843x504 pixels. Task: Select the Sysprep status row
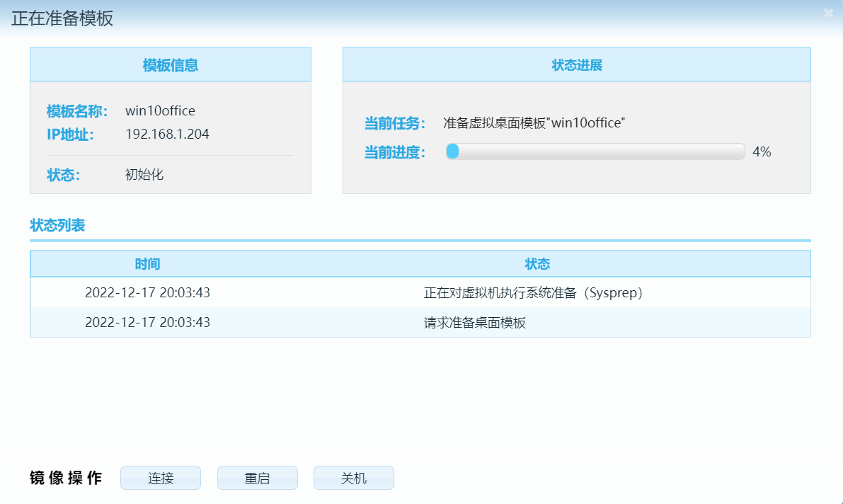tap(421, 292)
